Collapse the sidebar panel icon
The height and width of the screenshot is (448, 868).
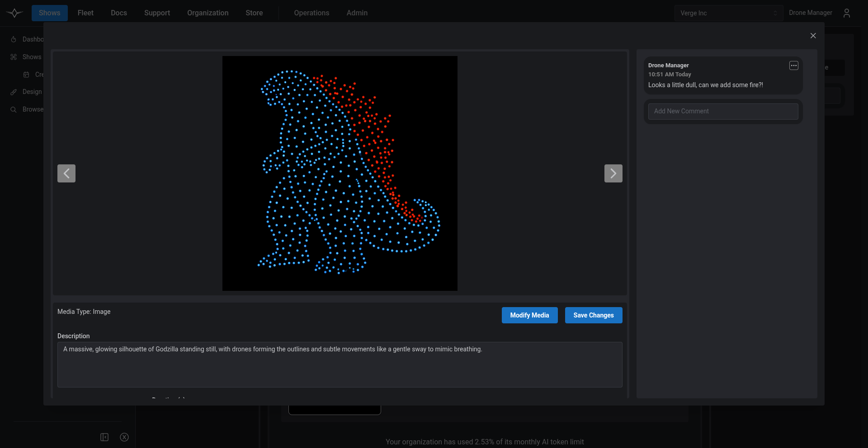pos(104,437)
